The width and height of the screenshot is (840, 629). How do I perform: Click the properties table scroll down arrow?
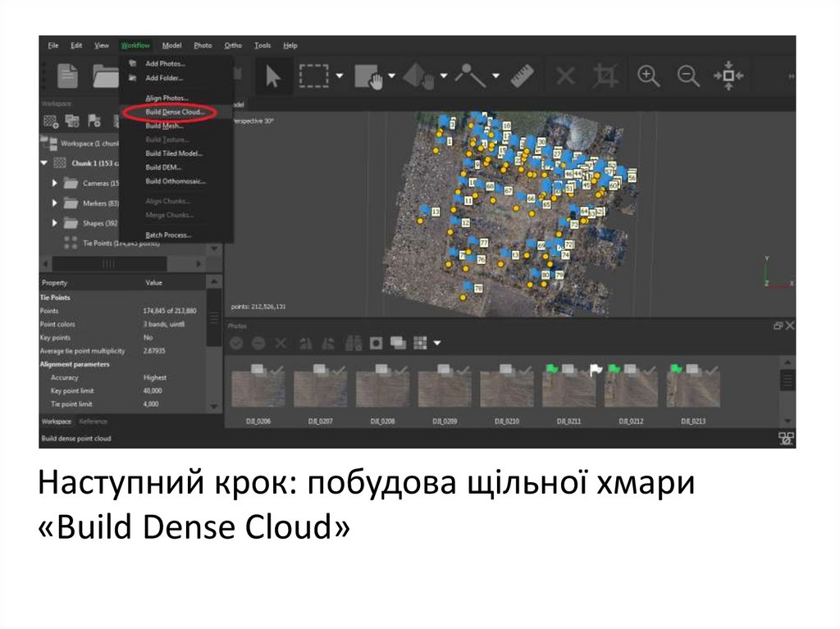[214, 407]
